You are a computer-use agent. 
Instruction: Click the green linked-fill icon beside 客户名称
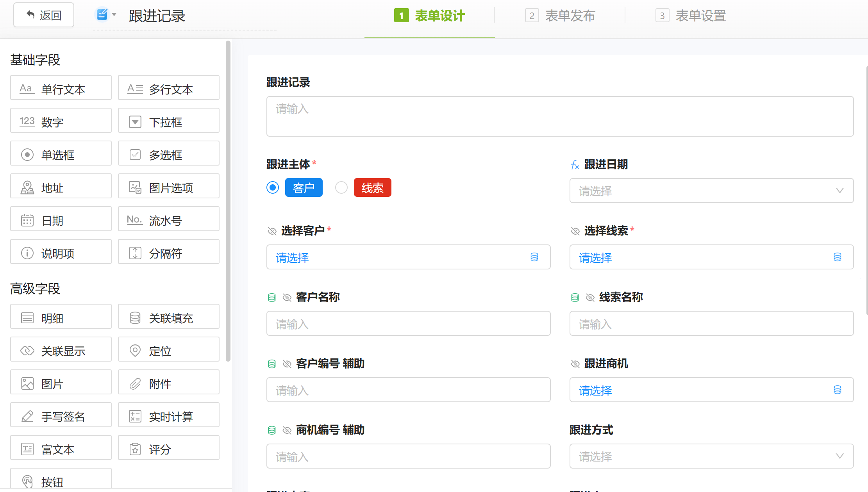[272, 298]
